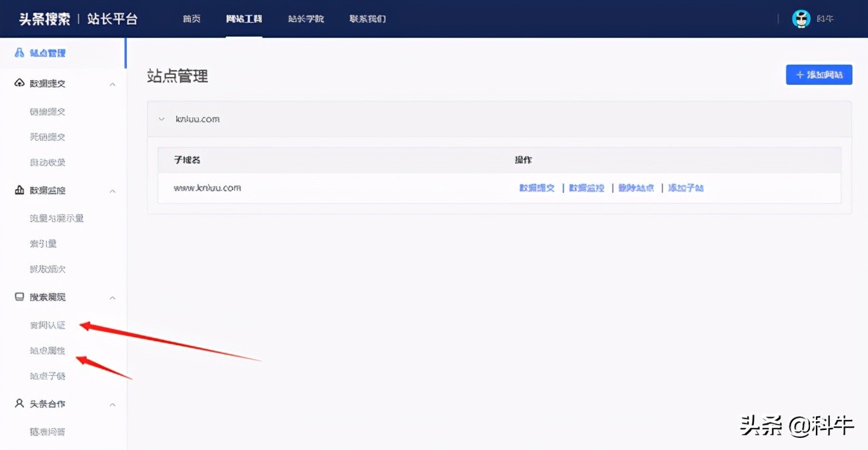Viewport: 868px width, 450px height.
Task: Click the 数据监控 chart icon in sidebar
Action: point(18,190)
